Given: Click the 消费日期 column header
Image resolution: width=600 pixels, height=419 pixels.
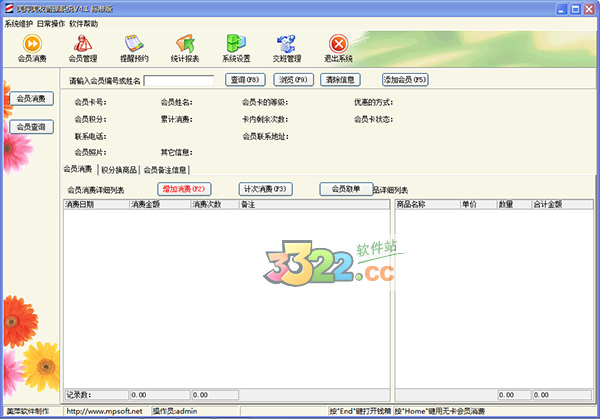Looking at the screenshot, I should pos(96,204).
